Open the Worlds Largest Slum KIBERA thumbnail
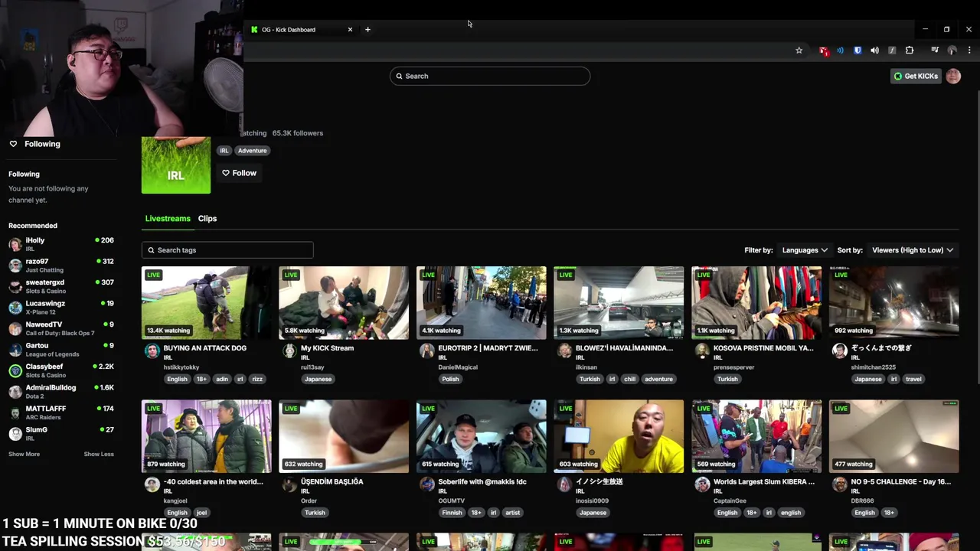Viewport: 980px width, 551px height. pyautogui.click(x=756, y=436)
